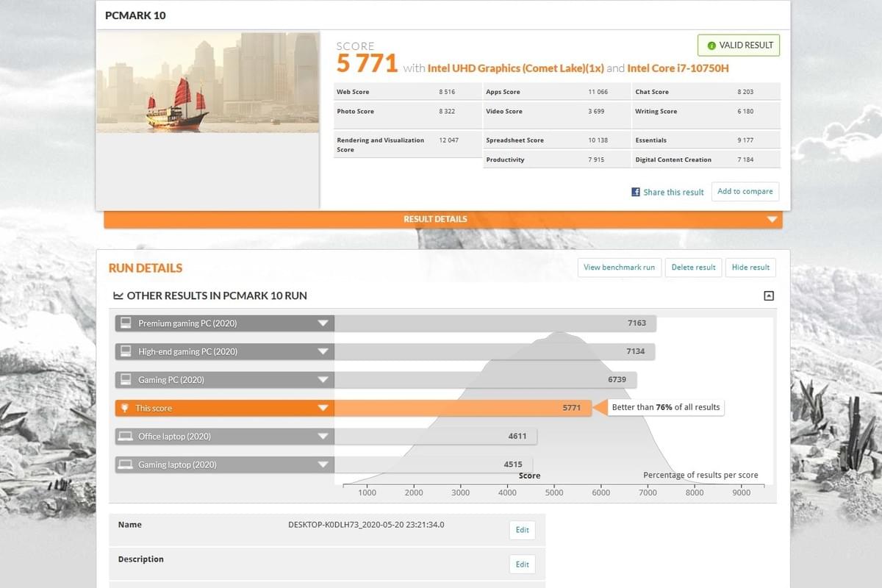
Task: Click the Video Score value 3 699
Action: tap(596, 112)
